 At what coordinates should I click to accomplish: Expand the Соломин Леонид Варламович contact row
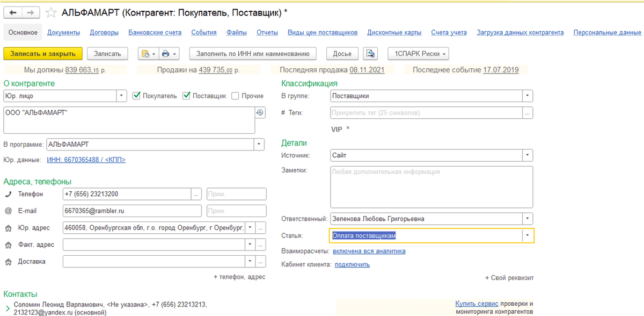[6, 308]
